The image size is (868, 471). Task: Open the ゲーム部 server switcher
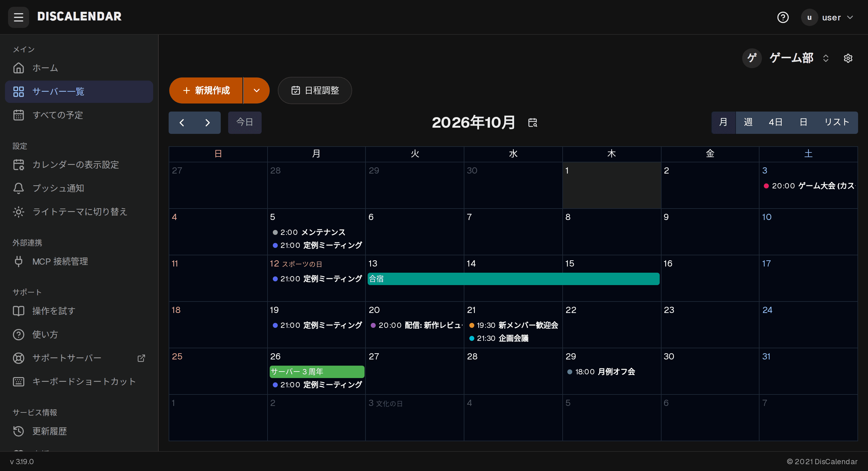(786, 58)
